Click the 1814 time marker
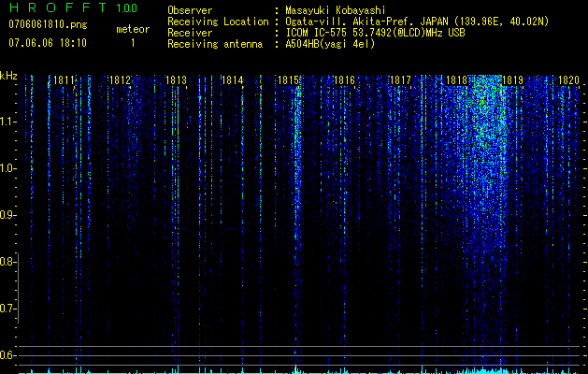 [x=232, y=79]
